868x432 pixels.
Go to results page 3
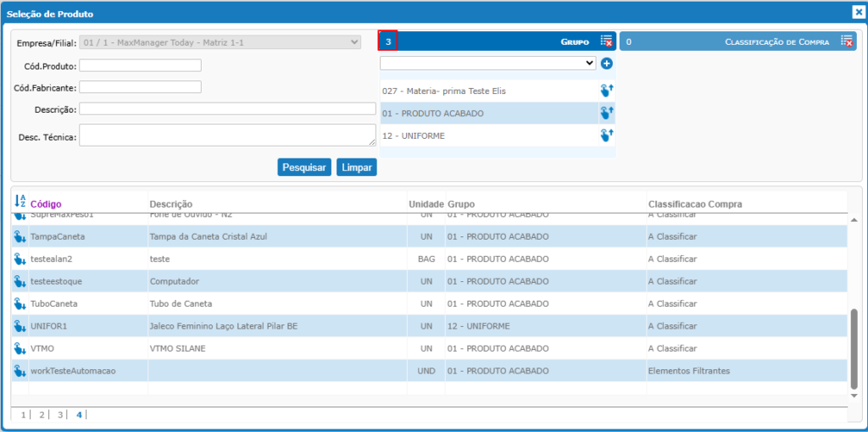point(60,415)
